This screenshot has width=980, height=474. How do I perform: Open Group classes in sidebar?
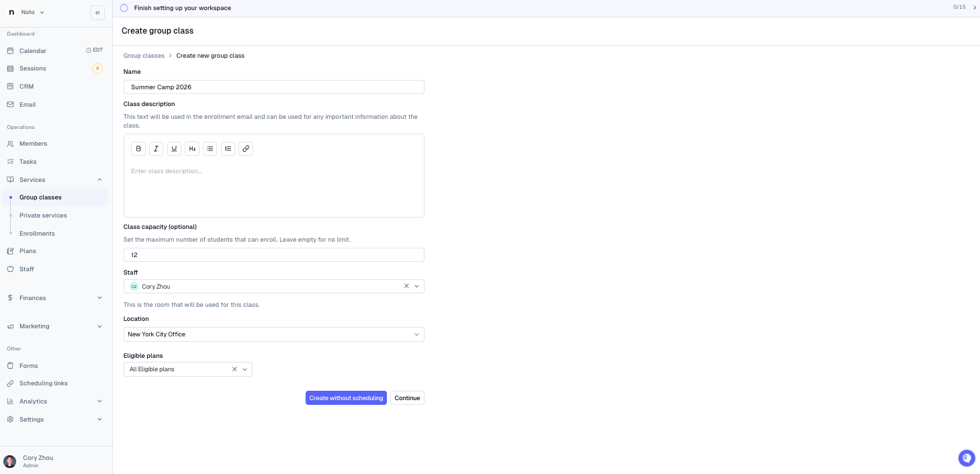click(54, 197)
